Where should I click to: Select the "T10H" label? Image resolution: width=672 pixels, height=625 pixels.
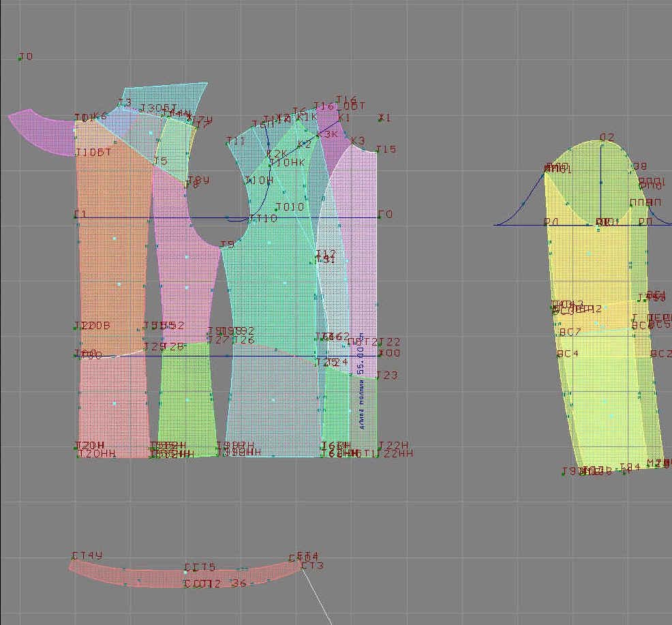point(259,181)
